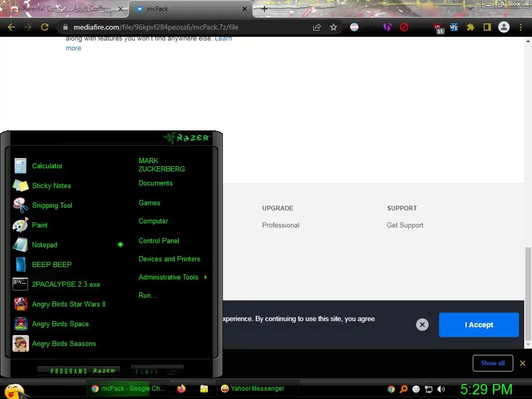Click the volume speaker tray icon

tap(441, 389)
